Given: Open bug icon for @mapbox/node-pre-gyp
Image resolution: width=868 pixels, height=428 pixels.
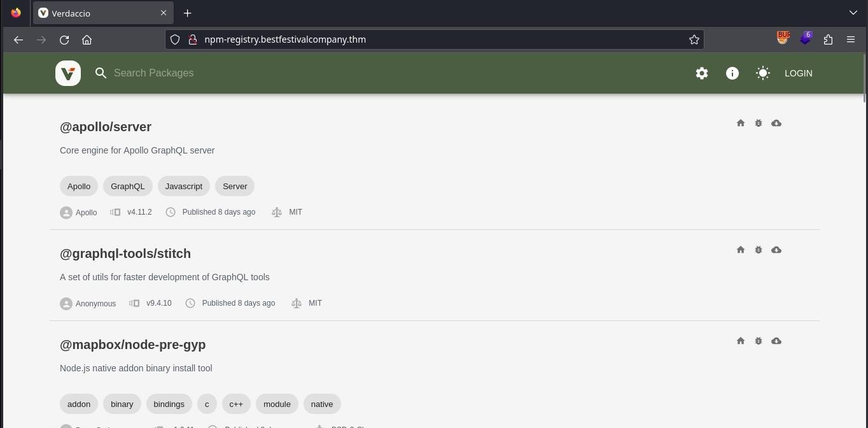Looking at the screenshot, I should tap(759, 341).
